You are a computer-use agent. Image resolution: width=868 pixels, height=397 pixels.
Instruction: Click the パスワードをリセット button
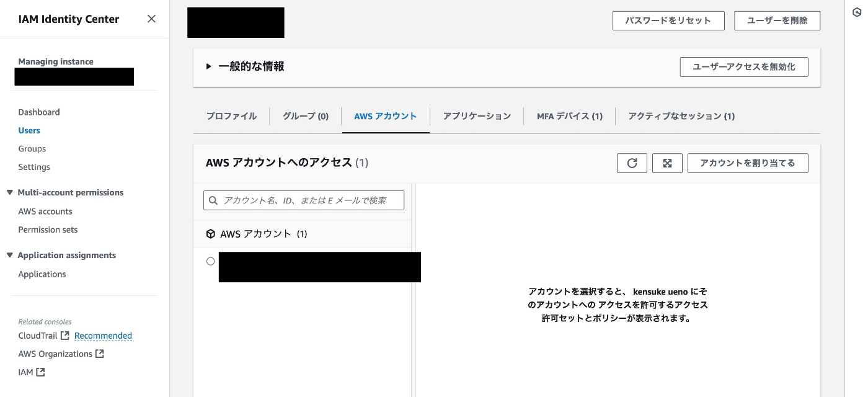[668, 20]
